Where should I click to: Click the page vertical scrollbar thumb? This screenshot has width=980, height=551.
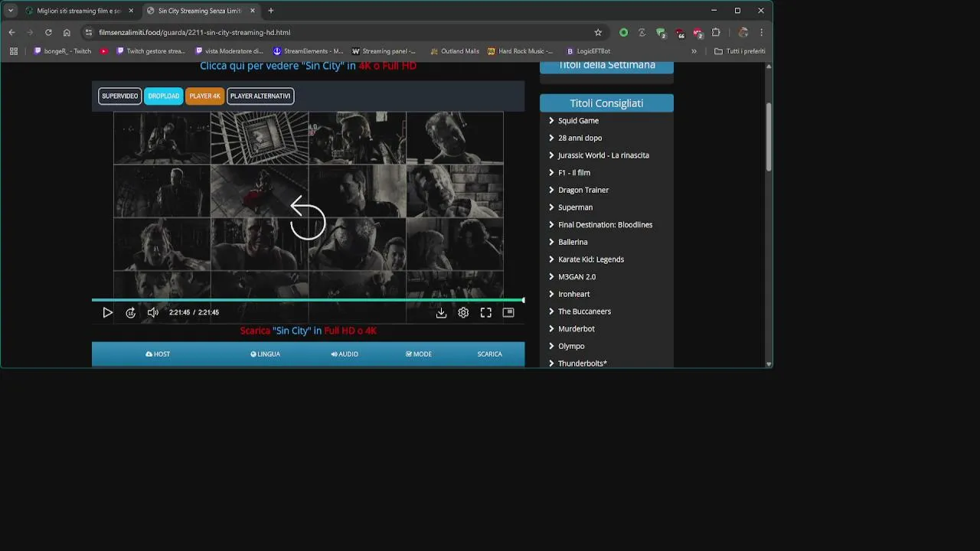coord(769,136)
